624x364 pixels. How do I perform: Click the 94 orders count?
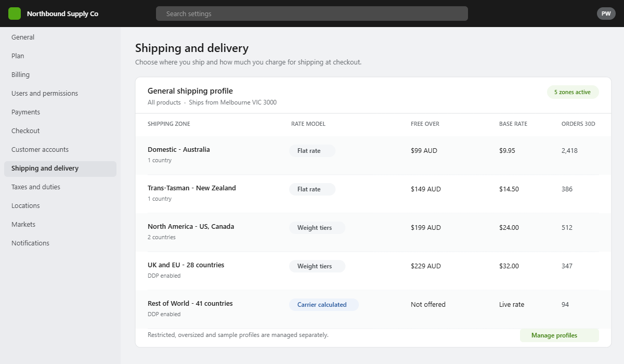coord(565,305)
